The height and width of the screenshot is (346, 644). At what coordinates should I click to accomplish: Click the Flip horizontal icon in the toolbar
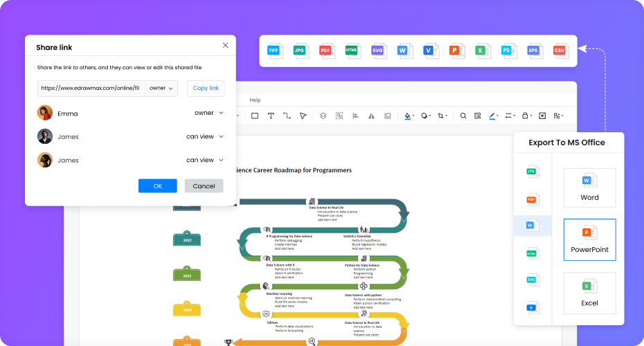371,116
